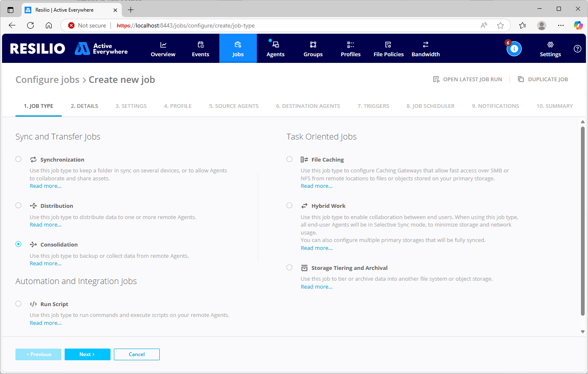Open the Profiles section
The width and height of the screenshot is (588, 374).
[x=350, y=49]
